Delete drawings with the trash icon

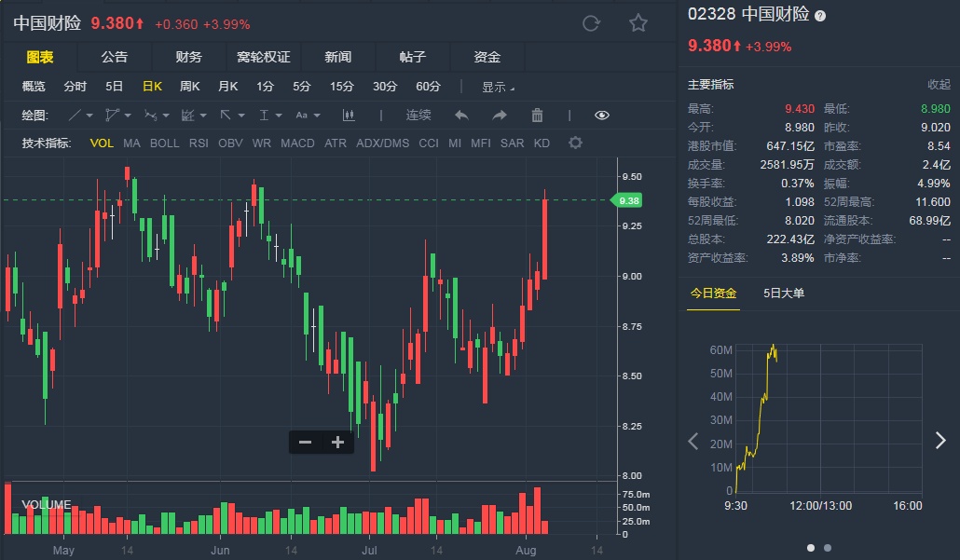coord(537,116)
